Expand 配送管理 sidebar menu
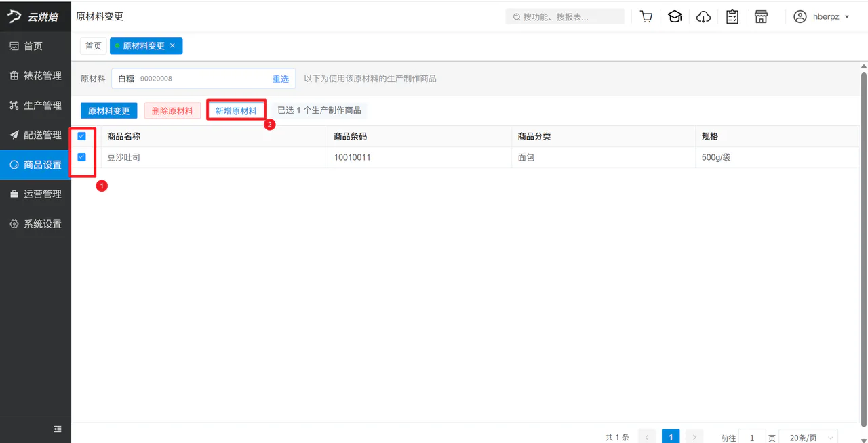Viewport: 868px width, 443px height. point(35,135)
